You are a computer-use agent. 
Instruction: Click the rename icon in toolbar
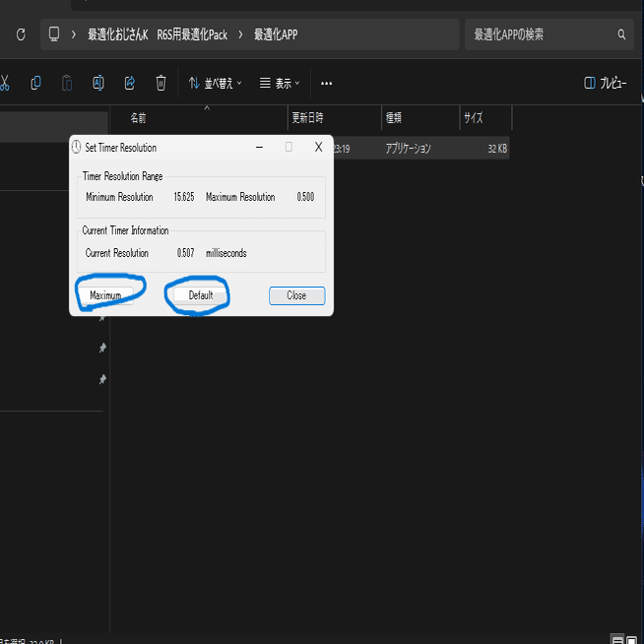98,83
